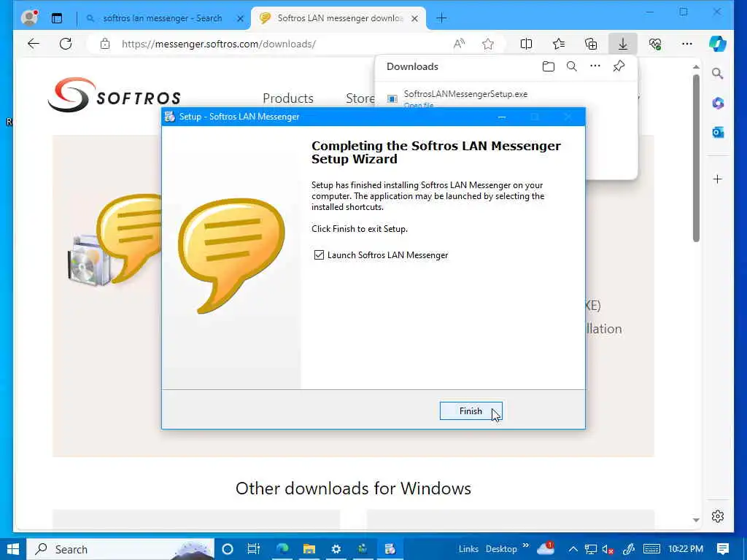Open notification center icon
Viewport: 747px width, 560px height.
tap(723, 549)
